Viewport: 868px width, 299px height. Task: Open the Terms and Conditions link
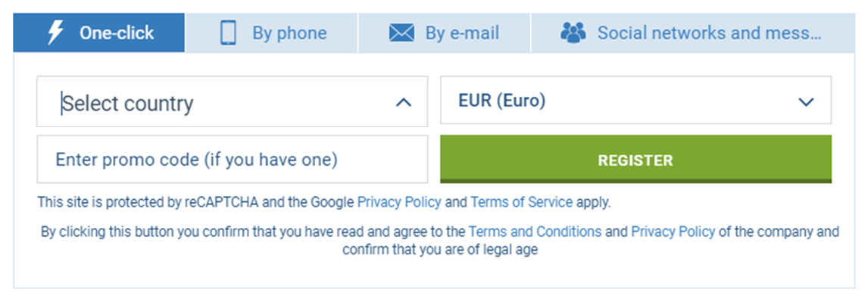click(x=535, y=232)
